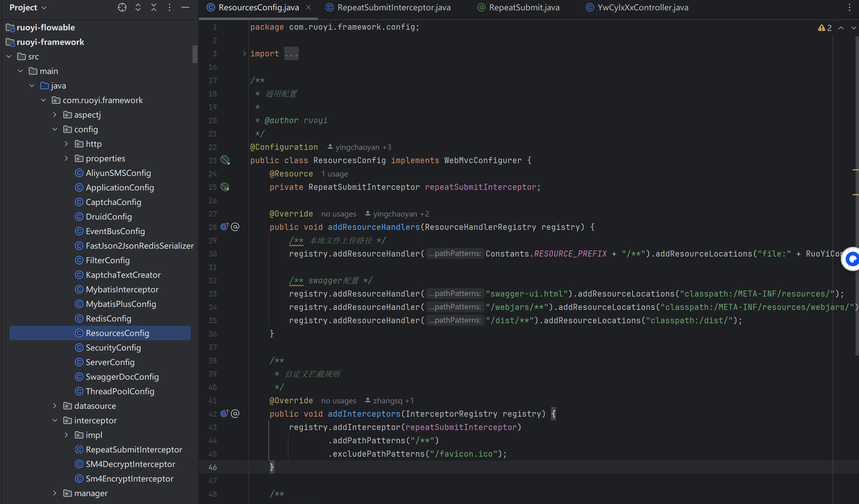Open the Project panel options menu
Viewport: 859px width, 504px height.
[x=170, y=7]
